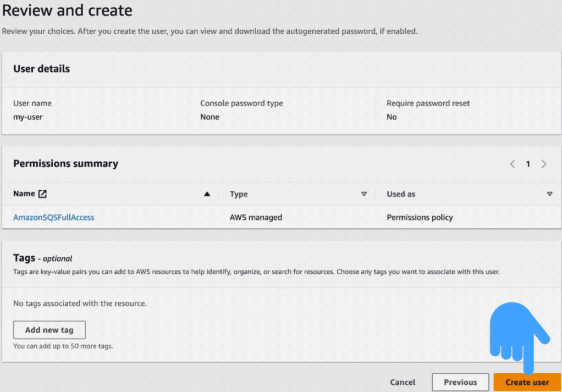Click the Require password reset value No

tap(392, 117)
